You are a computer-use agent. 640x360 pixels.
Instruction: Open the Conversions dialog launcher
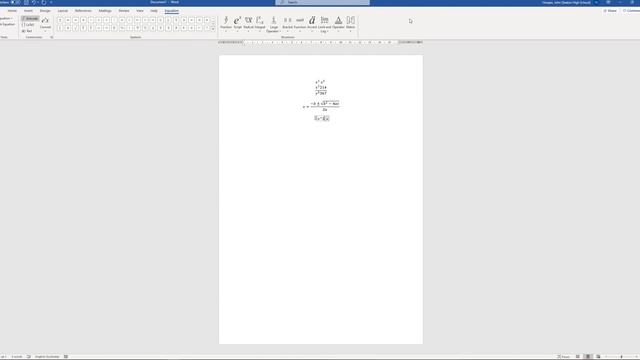point(52,37)
